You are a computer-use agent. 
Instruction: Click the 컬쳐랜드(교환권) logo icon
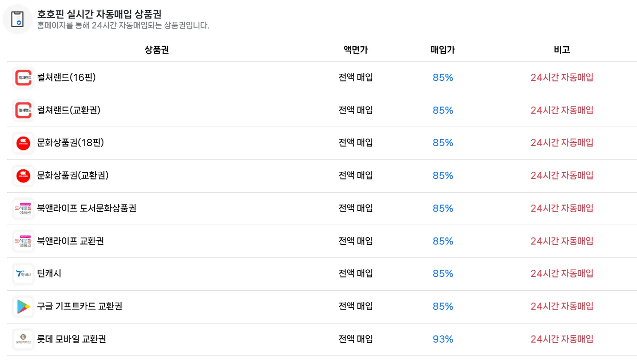point(23,110)
